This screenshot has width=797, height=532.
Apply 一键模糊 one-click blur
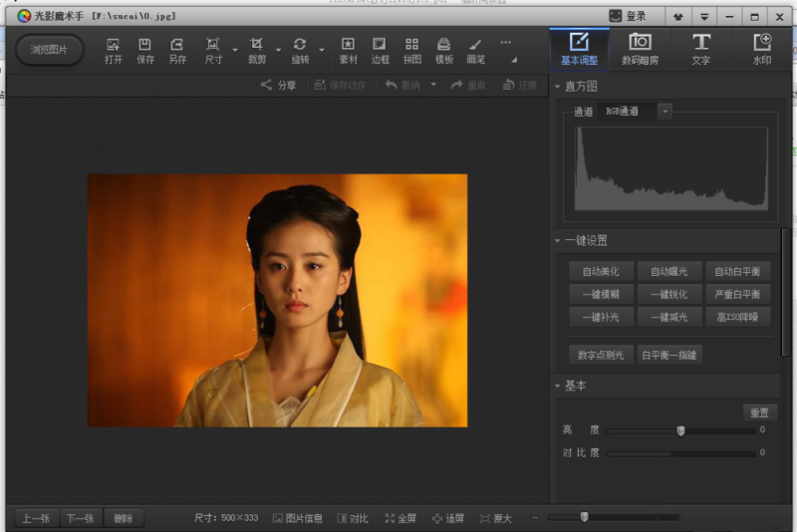(601, 294)
